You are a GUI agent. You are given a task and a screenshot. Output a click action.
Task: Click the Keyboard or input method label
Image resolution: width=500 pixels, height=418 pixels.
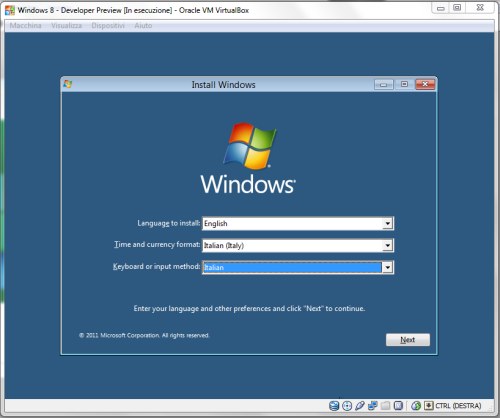(x=156, y=266)
